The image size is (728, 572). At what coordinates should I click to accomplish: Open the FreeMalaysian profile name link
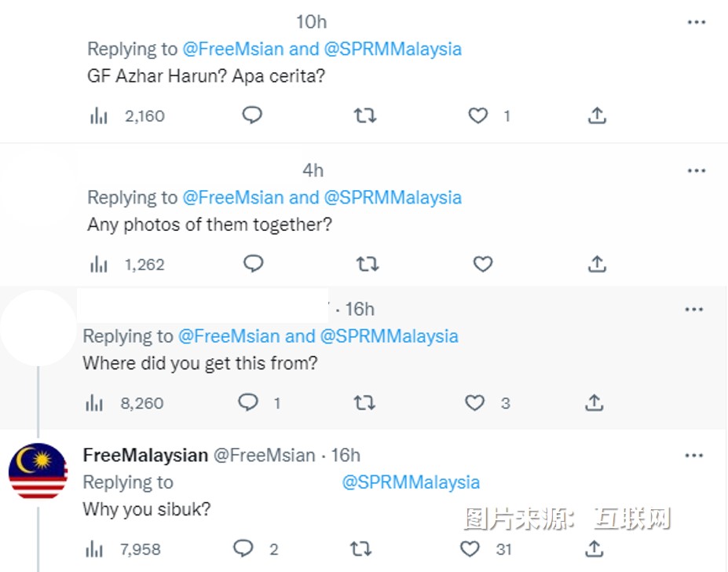(x=145, y=455)
